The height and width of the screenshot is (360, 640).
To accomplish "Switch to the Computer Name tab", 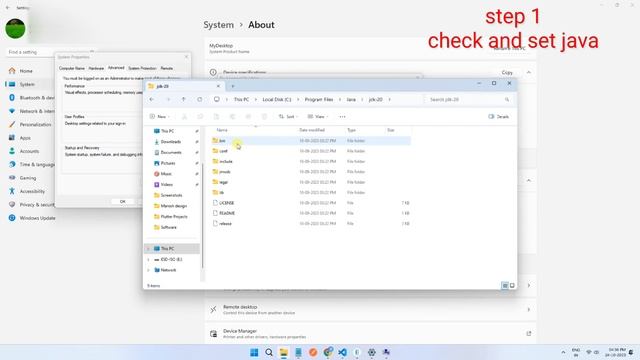I will pos(72,68).
